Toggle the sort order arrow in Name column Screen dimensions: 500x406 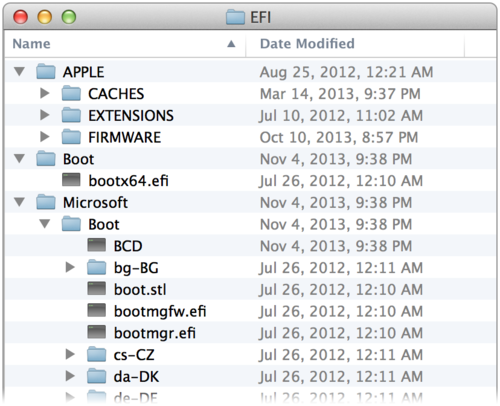click(231, 44)
